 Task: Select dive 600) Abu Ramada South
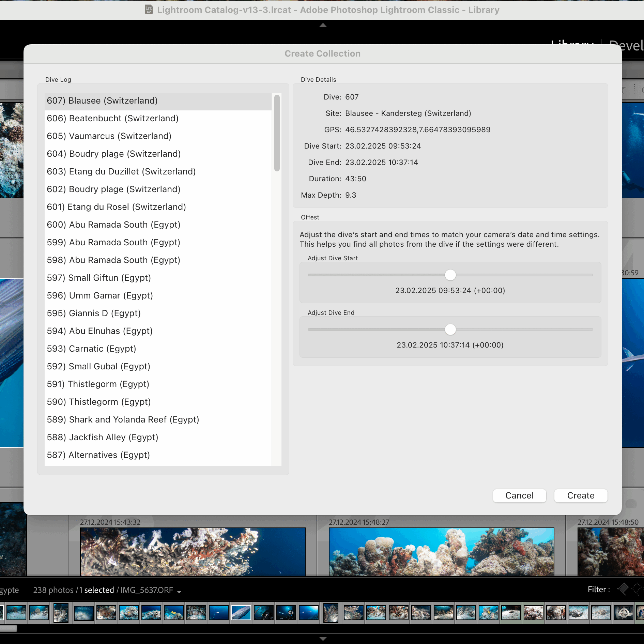158,225
